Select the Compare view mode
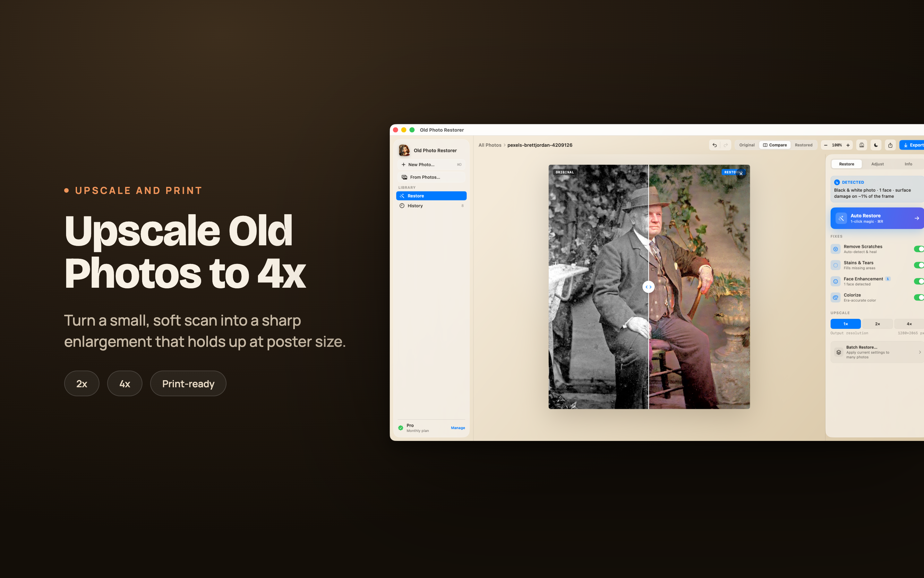Image resolution: width=924 pixels, height=578 pixels. 775,145
